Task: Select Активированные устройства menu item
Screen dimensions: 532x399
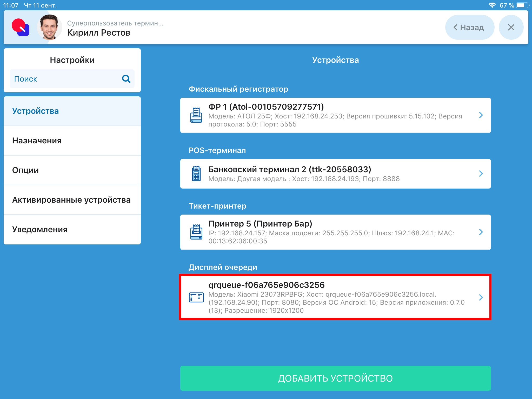Action: 72,200
